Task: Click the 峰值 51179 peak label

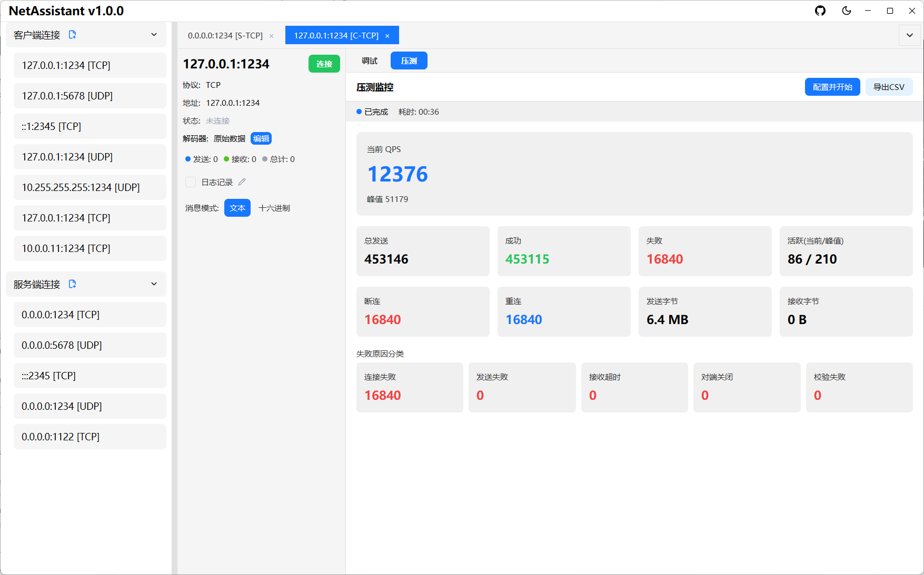Action: tap(388, 199)
